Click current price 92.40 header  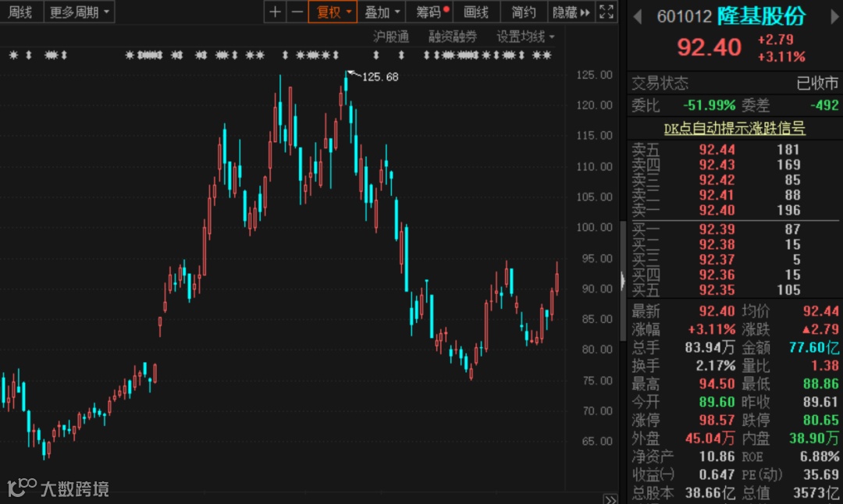(709, 48)
